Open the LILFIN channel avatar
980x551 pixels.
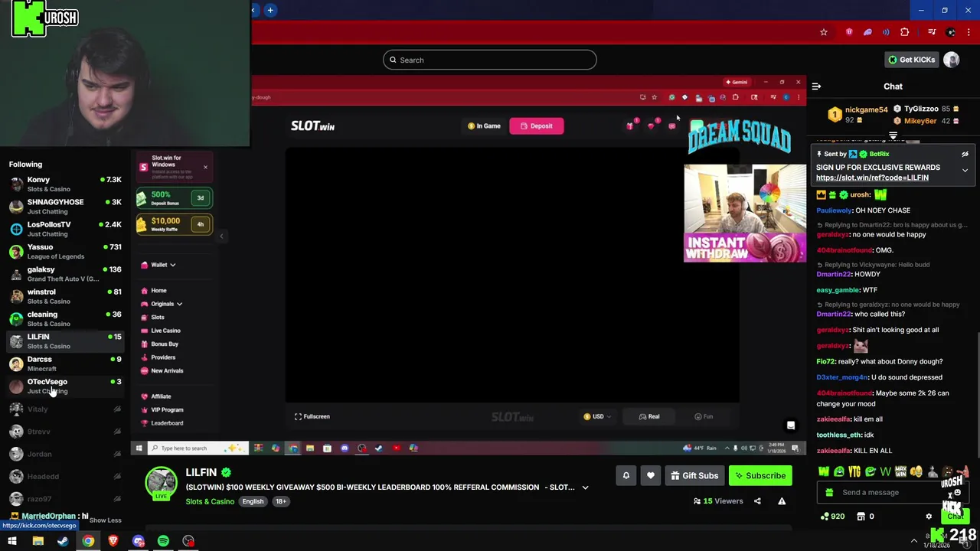point(162,484)
